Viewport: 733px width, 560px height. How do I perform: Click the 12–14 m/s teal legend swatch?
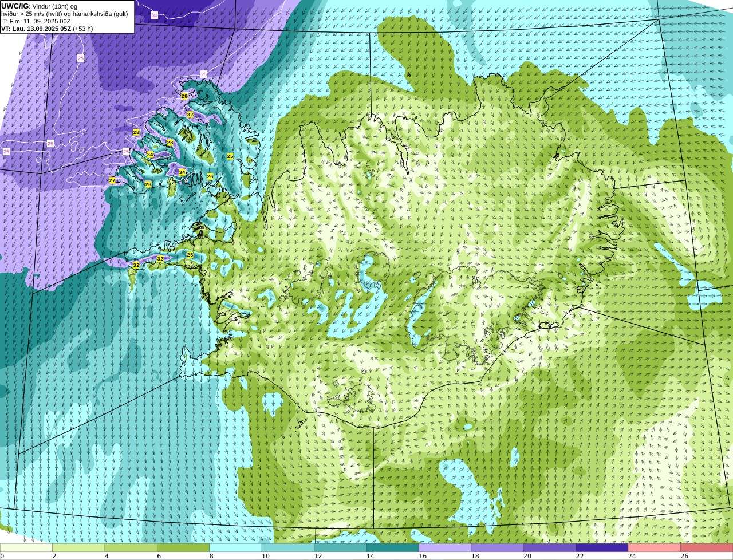pyautogui.click(x=340, y=548)
